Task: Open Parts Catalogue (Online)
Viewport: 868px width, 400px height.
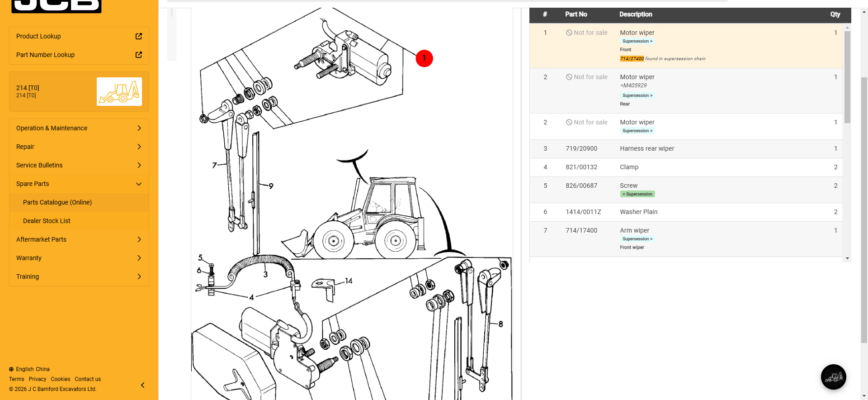Action: 57,202
